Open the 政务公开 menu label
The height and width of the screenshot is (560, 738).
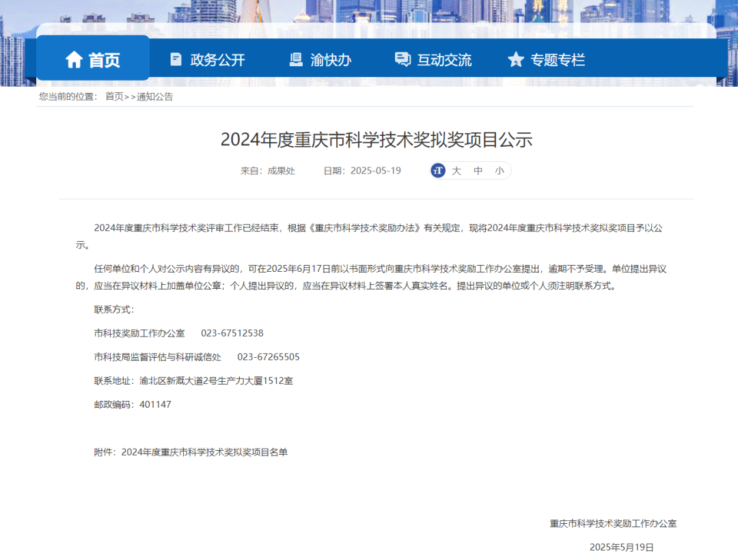217,60
